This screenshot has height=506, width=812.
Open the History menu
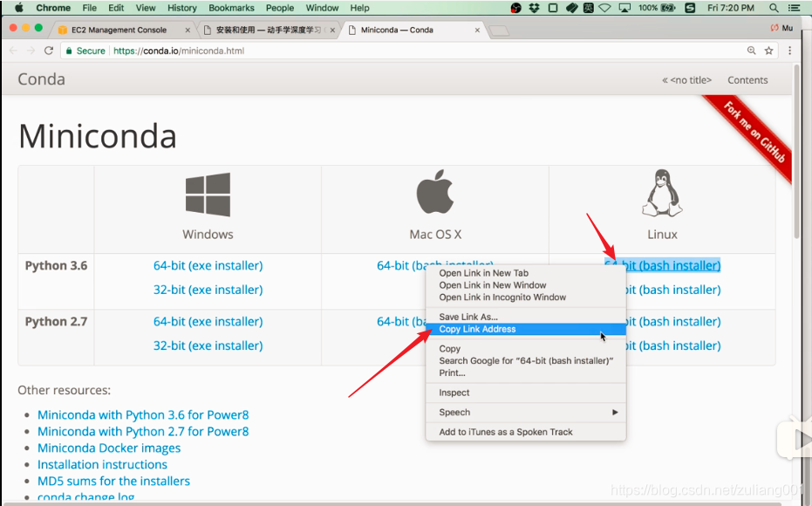181,8
